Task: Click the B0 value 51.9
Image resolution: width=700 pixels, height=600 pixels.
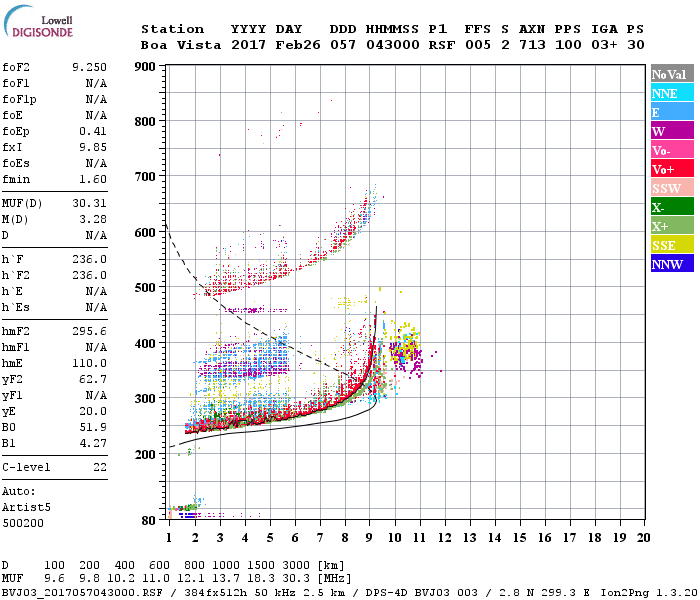Action: [93, 427]
